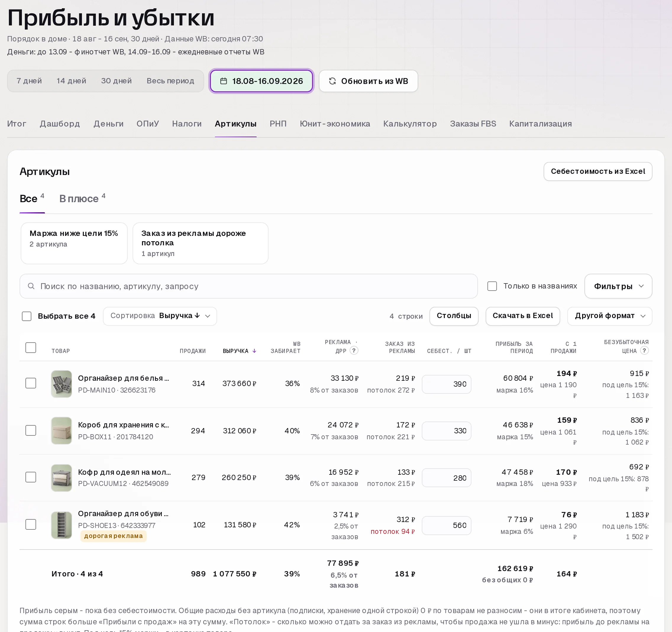Screen dimensions: 672x632
Task: Click Скачать в Excel button
Action: [523, 316]
